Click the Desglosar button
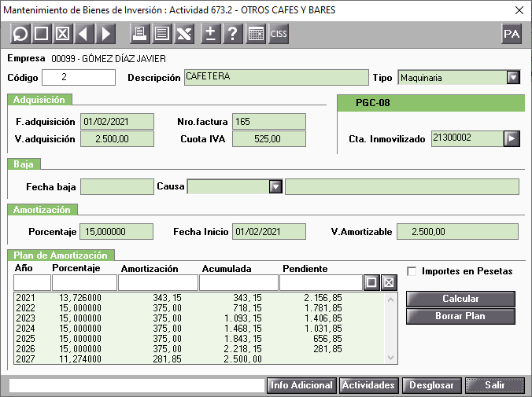The height and width of the screenshot is (397, 532). (x=431, y=385)
